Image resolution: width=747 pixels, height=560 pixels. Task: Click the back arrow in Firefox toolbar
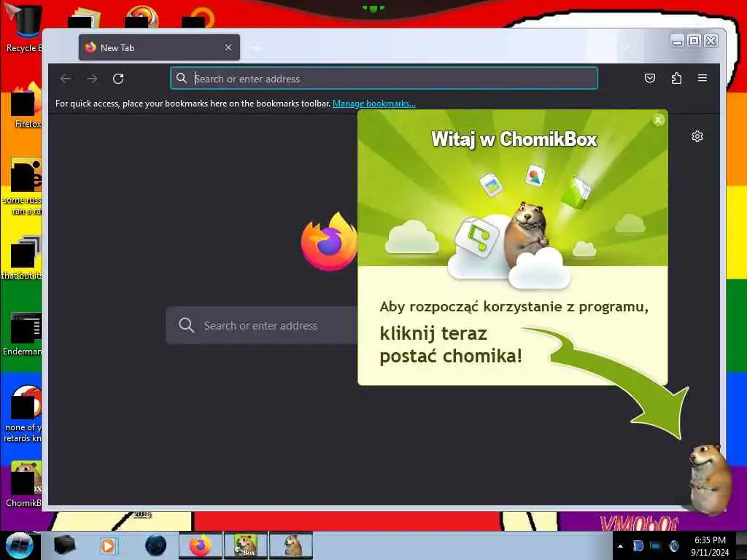click(x=66, y=79)
